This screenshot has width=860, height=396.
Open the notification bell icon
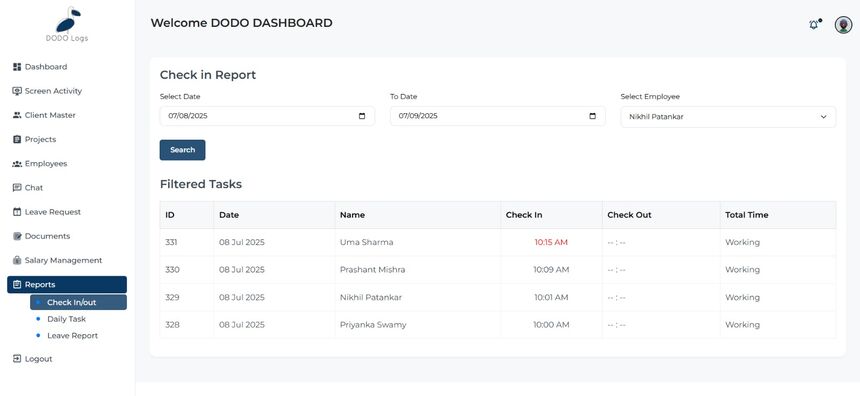click(x=814, y=25)
